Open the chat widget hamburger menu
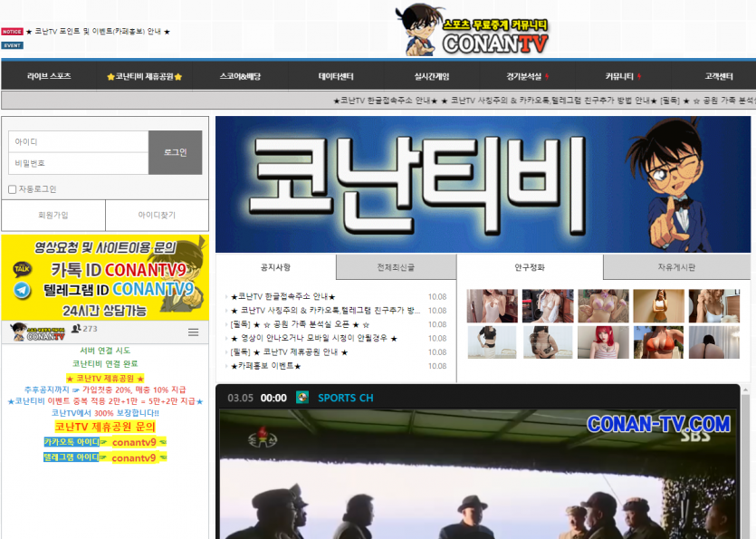Image resolution: width=756 pixels, height=539 pixels. (194, 332)
